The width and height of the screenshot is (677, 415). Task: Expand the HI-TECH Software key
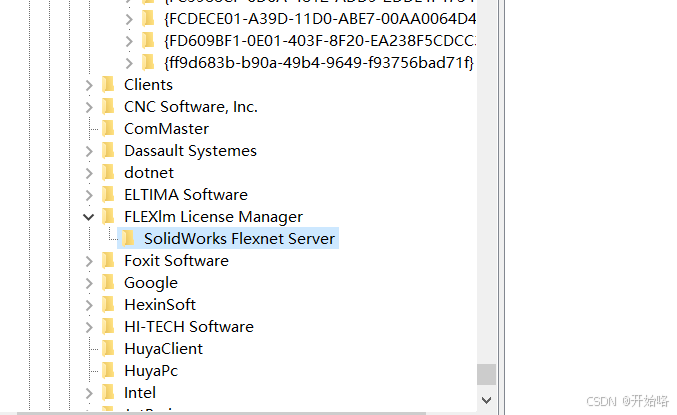[x=89, y=327]
